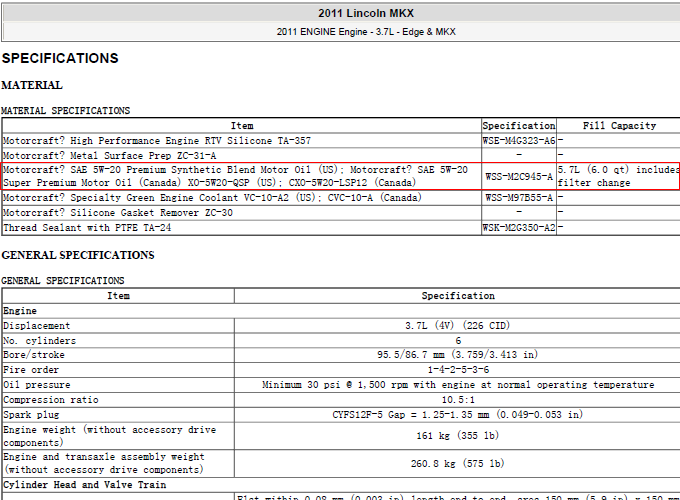This screenshot has height=500, width=680.
Task: Click the Engine weight label
Action: pyautogui.click(x=109, y=436)
